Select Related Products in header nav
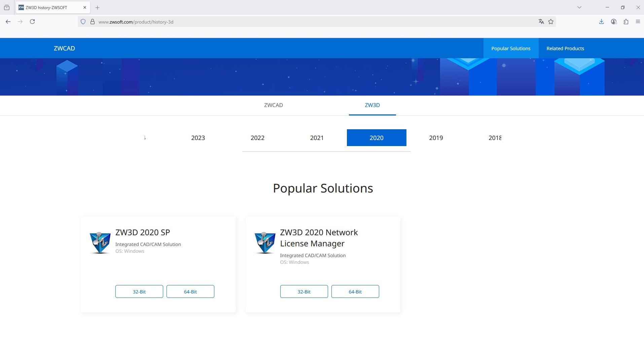The height and width of the screenshot is (347, 644). tap(565, 48)
